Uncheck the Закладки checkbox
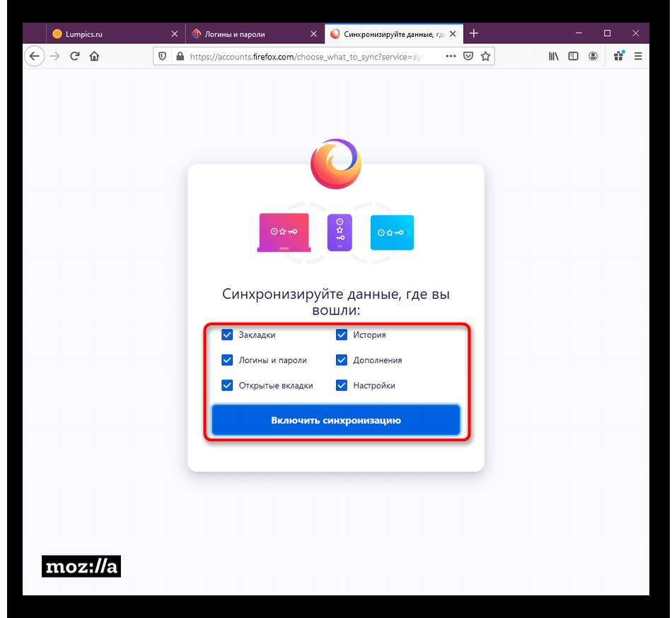The image size is (672, 618). click(x=227, y=335)
